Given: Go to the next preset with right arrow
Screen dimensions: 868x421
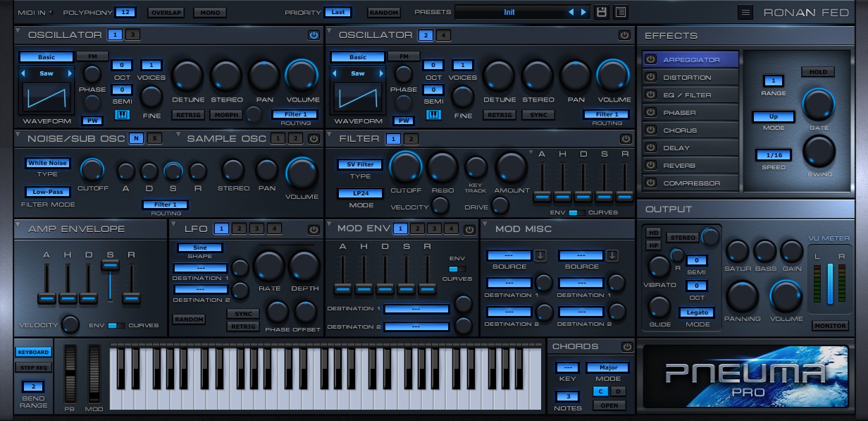Looking at the screenshot, I should point(583,12).
